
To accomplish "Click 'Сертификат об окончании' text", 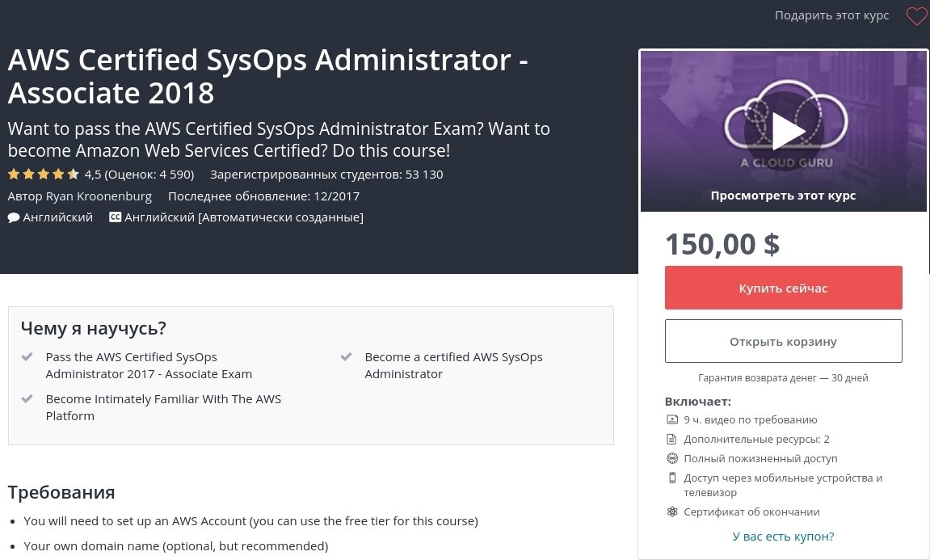I will pos(751,512).
